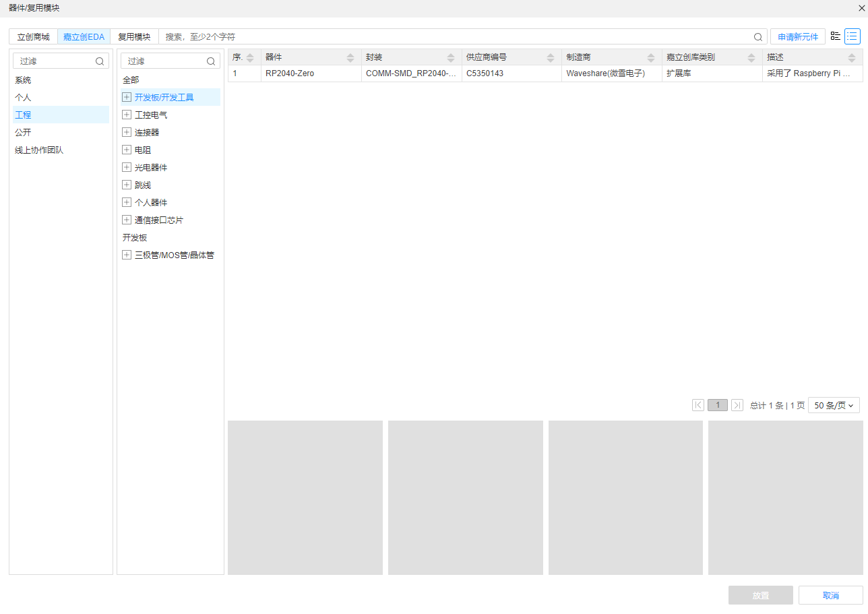
Task: Switch to the 立创商城 tab
Action: [34, 37]
